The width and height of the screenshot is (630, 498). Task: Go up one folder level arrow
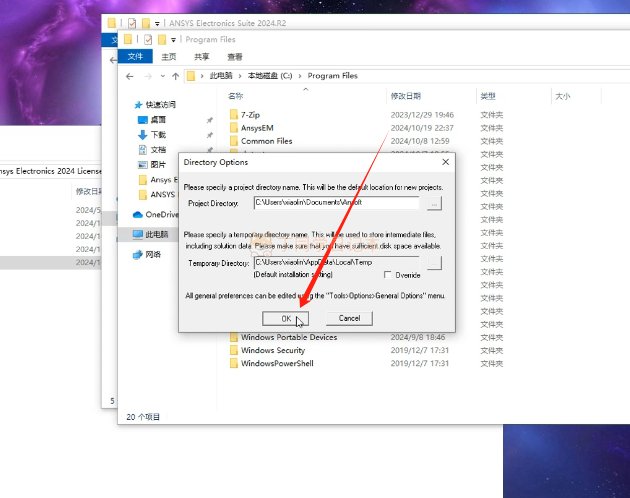click(x=176, y=76)
